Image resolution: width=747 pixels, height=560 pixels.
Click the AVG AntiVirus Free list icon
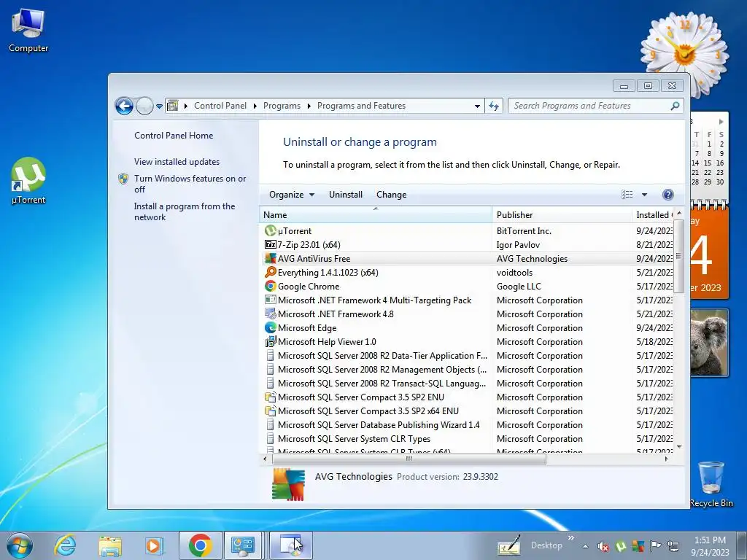[x=270, y=259]
